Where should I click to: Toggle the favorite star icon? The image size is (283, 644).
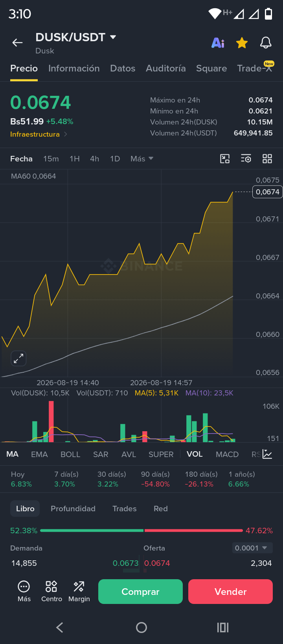[x=242, y=43]
